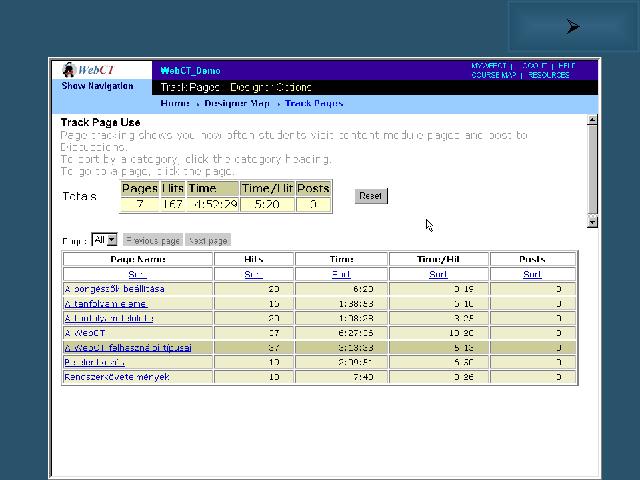Image resolution: width=640 pixels, height=480 pixels.
Task: Click the vertical scrollbar thumb
Action: pos(592,169)
